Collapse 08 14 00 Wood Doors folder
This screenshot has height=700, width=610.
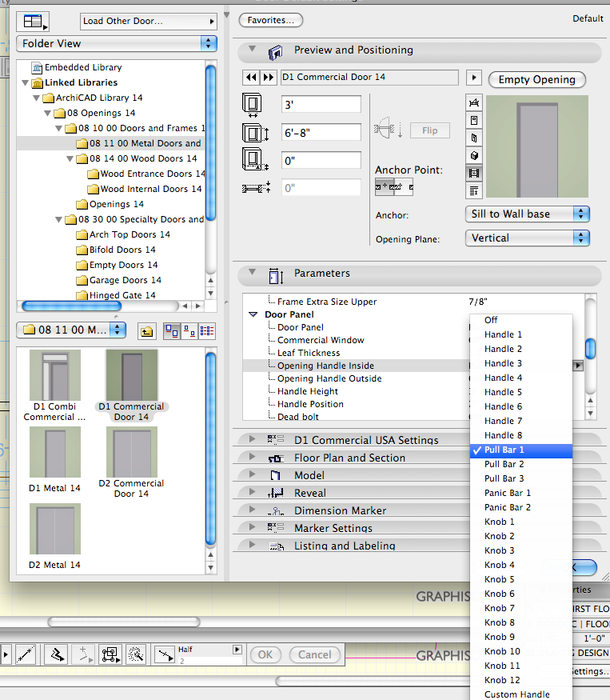click(70, 158)
